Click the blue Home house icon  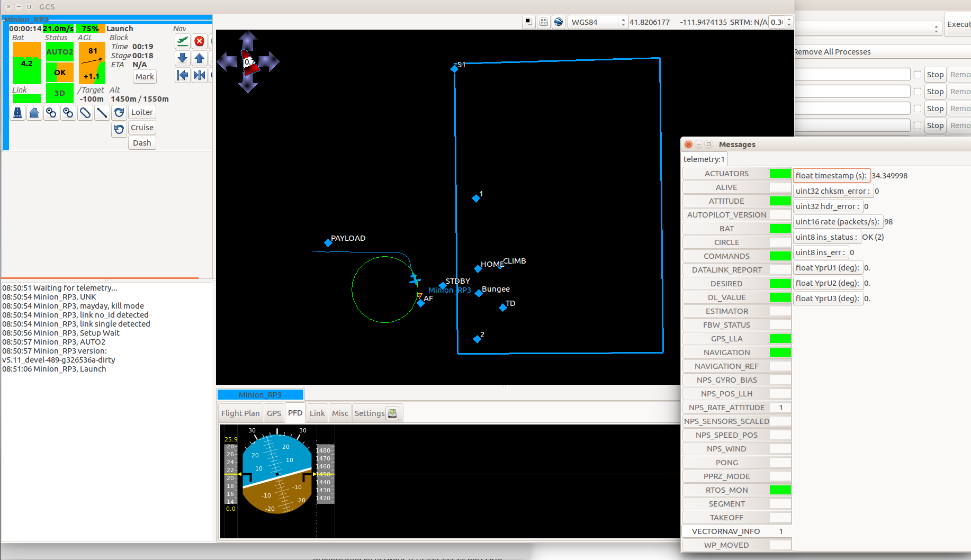point(34,113)
